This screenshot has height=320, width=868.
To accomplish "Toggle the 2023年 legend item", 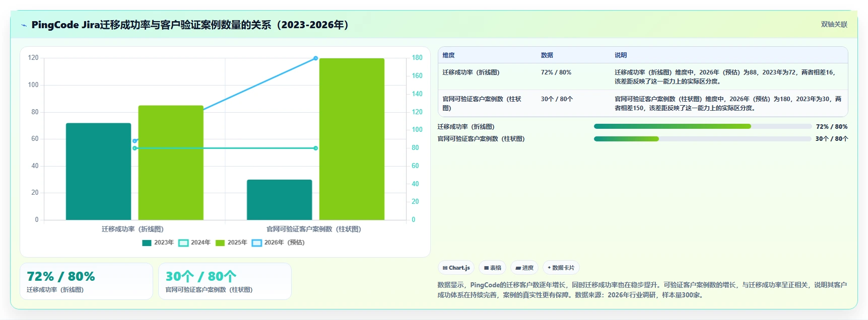I will click(158, 243).
